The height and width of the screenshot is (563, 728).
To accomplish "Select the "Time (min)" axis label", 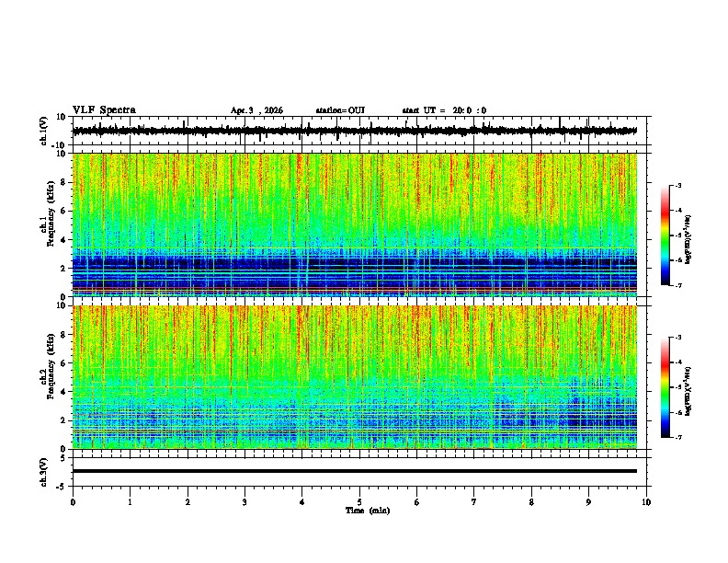I will (368, 511).
